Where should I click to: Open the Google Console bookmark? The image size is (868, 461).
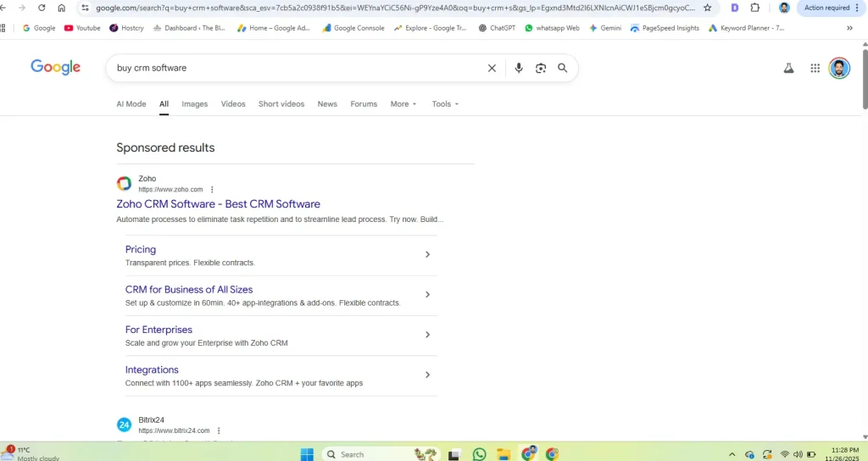[x=353, y=28]
